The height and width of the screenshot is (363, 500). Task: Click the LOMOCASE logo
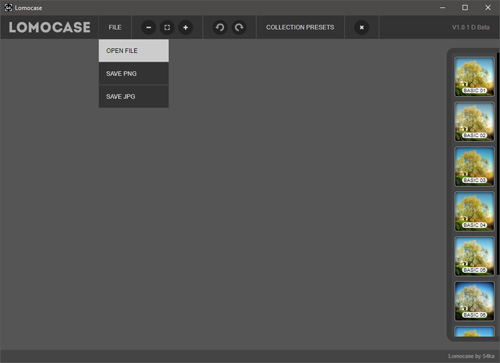coord(49,27)
